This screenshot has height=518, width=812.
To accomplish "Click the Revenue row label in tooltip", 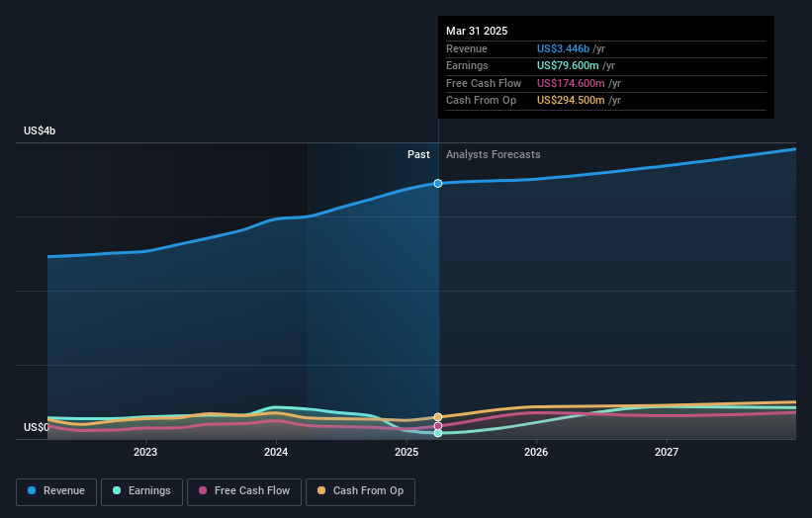I will [467, 48].
